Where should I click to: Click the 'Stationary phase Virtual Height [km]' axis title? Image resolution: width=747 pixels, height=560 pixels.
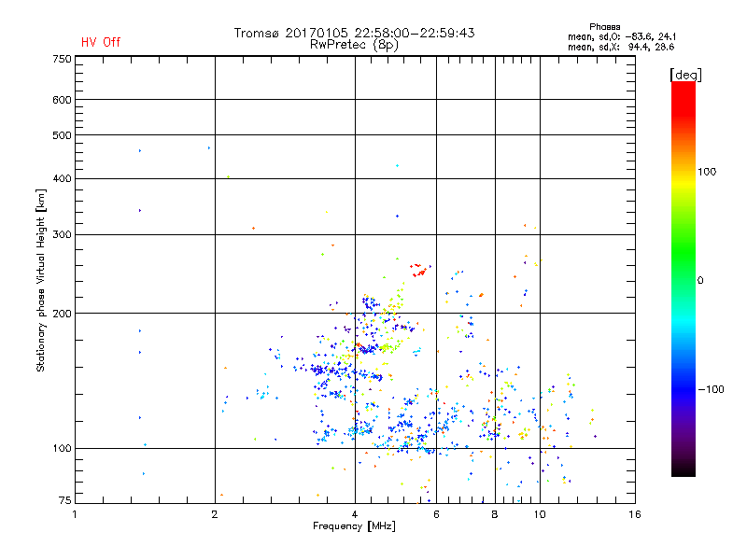41,280
